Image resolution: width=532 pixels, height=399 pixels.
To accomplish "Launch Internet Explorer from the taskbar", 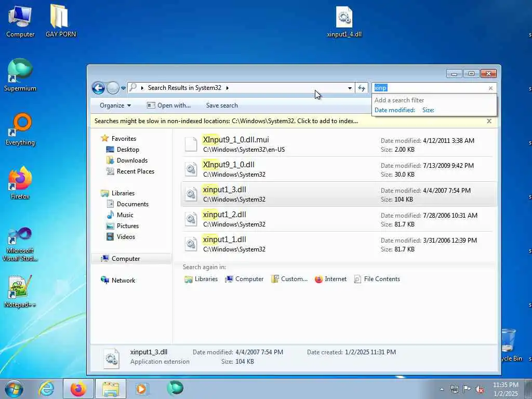I will point(46,389).
